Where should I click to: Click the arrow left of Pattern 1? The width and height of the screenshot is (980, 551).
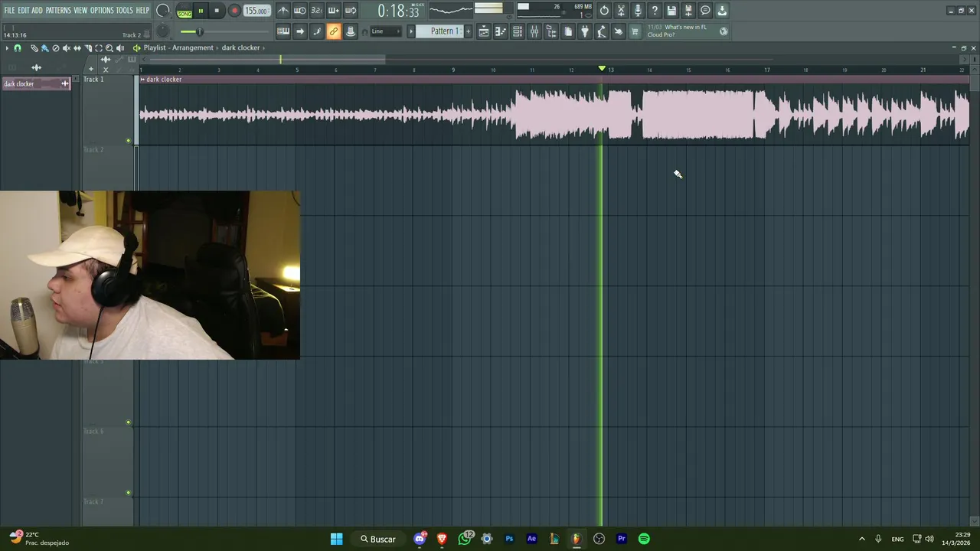pyautogui.click(x=411, y=31)
